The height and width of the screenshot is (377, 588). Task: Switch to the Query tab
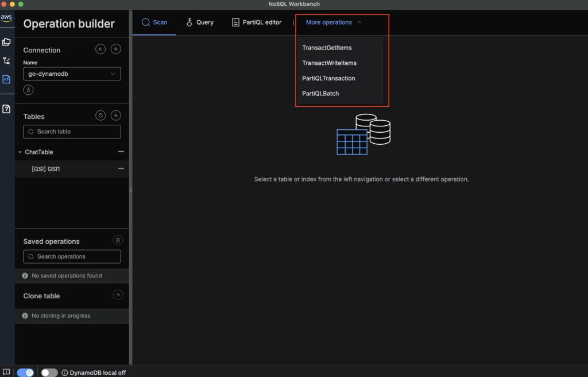pyautogui.click(x=199, y=22)
